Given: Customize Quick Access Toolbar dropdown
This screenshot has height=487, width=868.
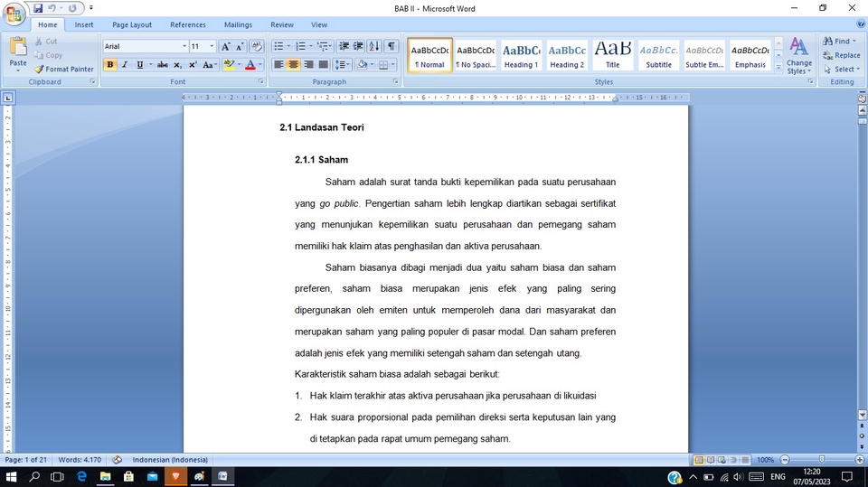Looking at the screenshot, I should point(91,8).
